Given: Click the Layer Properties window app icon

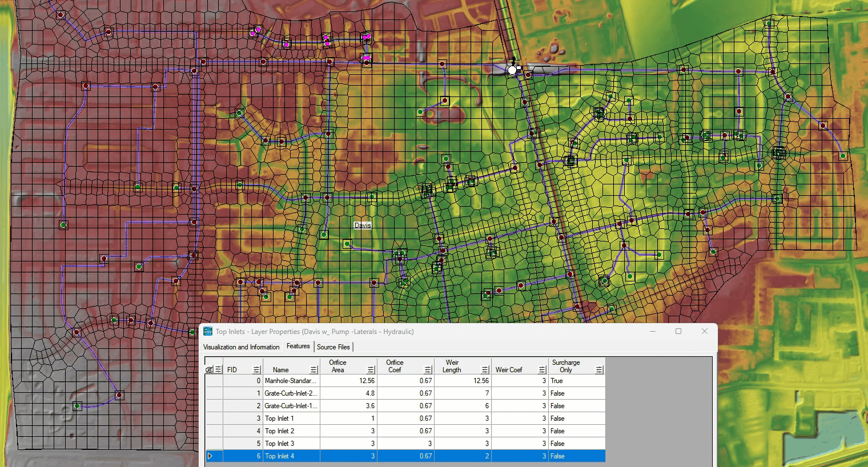Looking at the screenshot, I should [208, 332].
